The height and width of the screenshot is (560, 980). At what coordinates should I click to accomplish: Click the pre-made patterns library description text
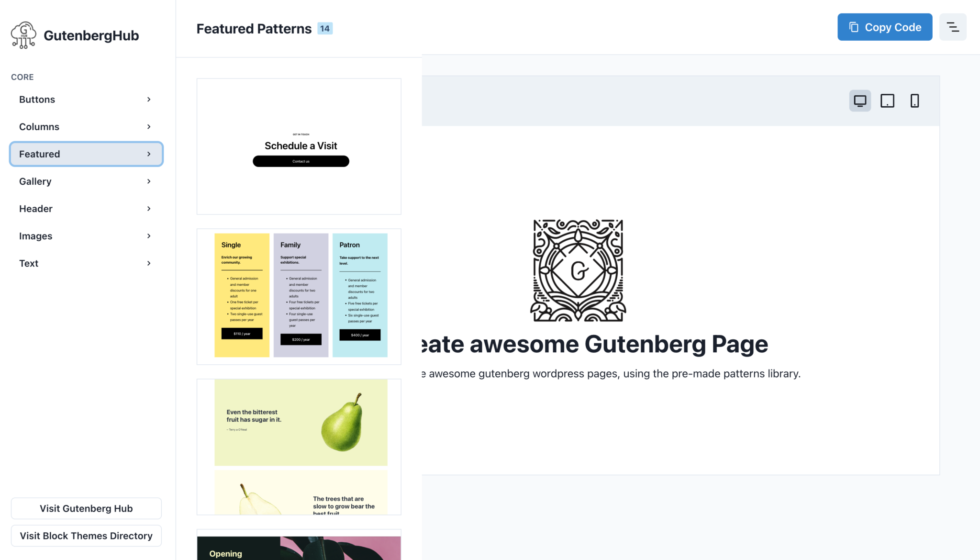pyautogui.click(x=611, y=374)
